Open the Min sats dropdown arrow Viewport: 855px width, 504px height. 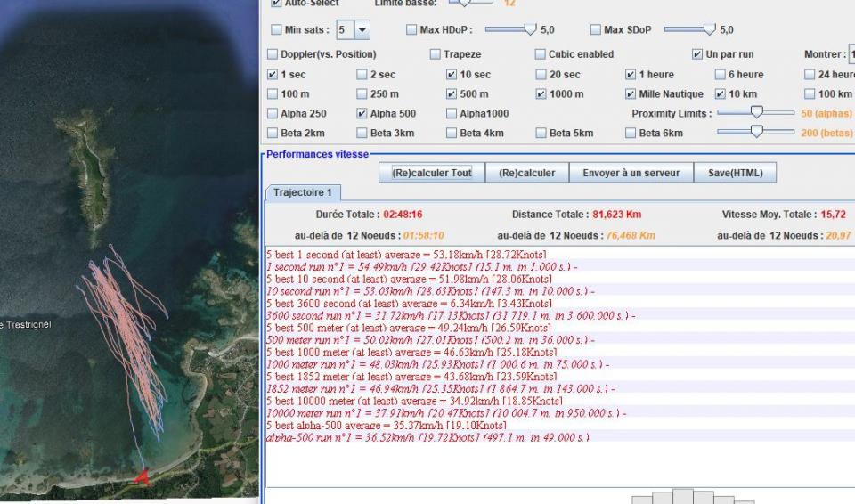362,29
